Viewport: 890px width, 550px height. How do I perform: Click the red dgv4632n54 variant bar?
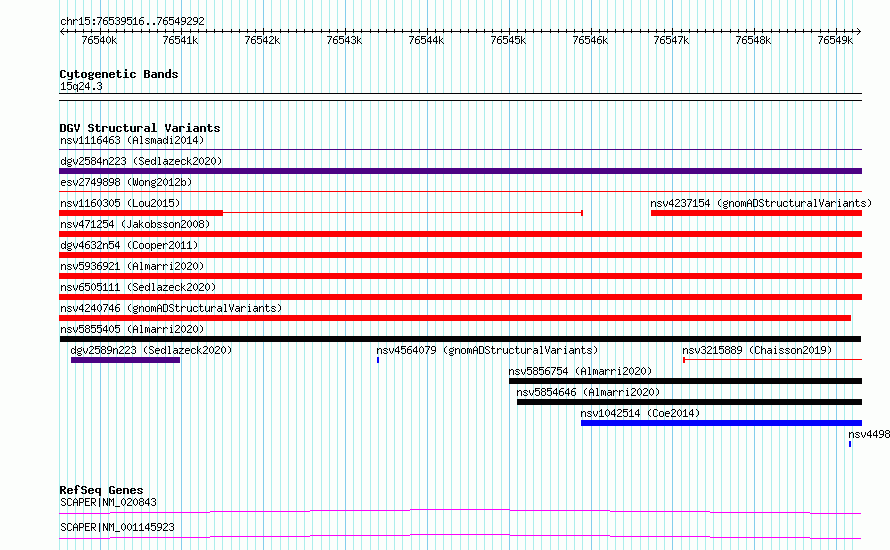460,255
